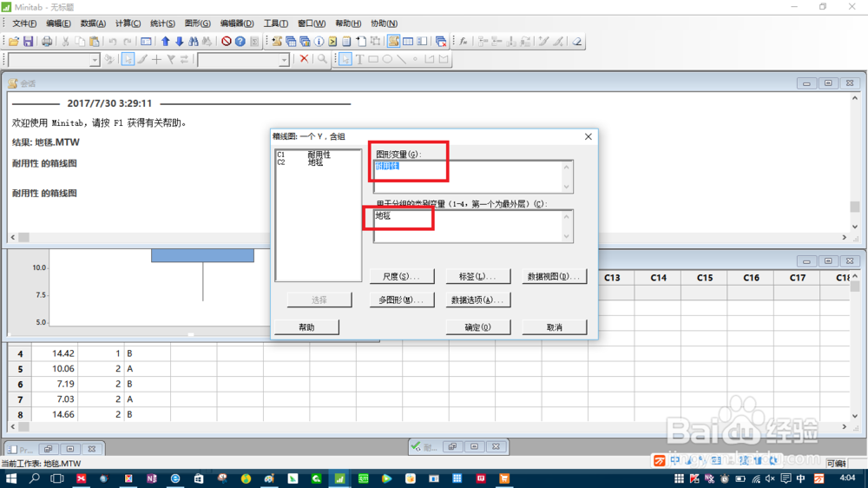Open the first empty toolbar combo box
This screenshot has height=488, width=868.
[54, 59]
